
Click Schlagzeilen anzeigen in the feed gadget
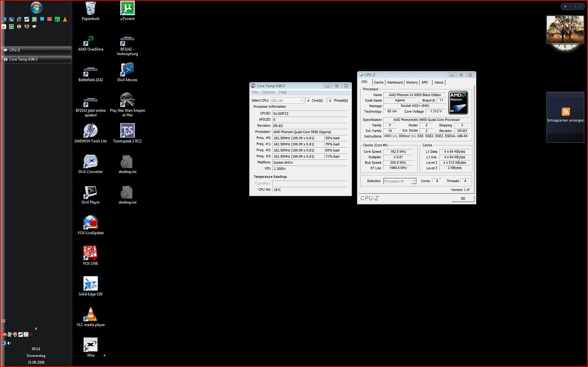[x=566, y=120]
